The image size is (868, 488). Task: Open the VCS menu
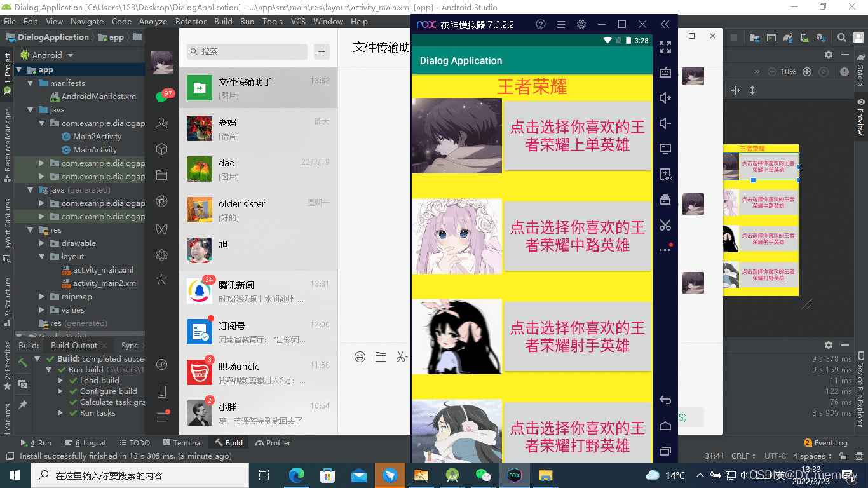pos(298,21)
